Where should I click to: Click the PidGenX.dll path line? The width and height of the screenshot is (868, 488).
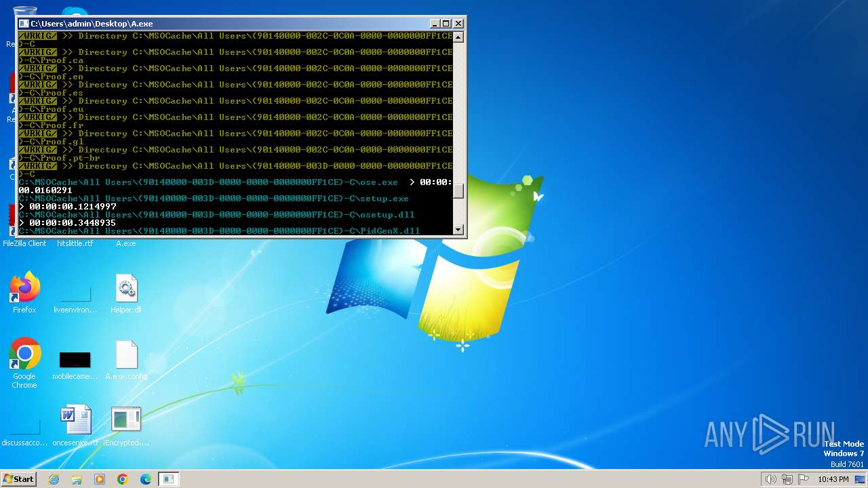[220, 231]
